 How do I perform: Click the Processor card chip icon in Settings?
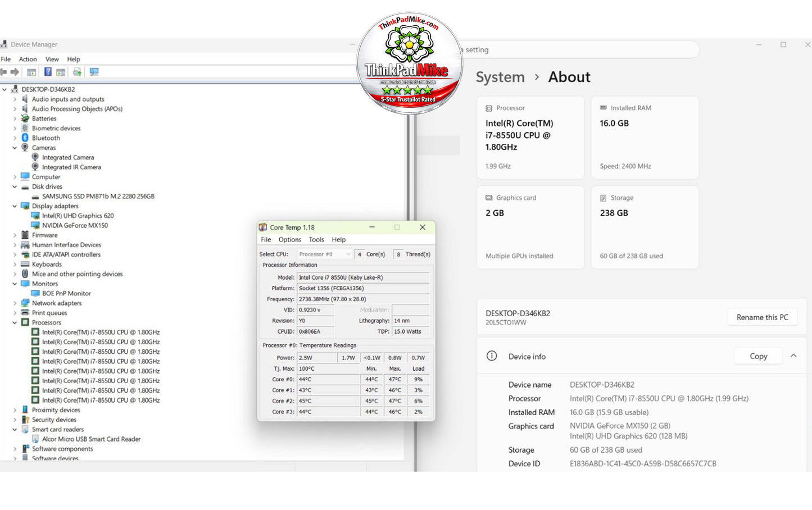(x=489, y=108)
